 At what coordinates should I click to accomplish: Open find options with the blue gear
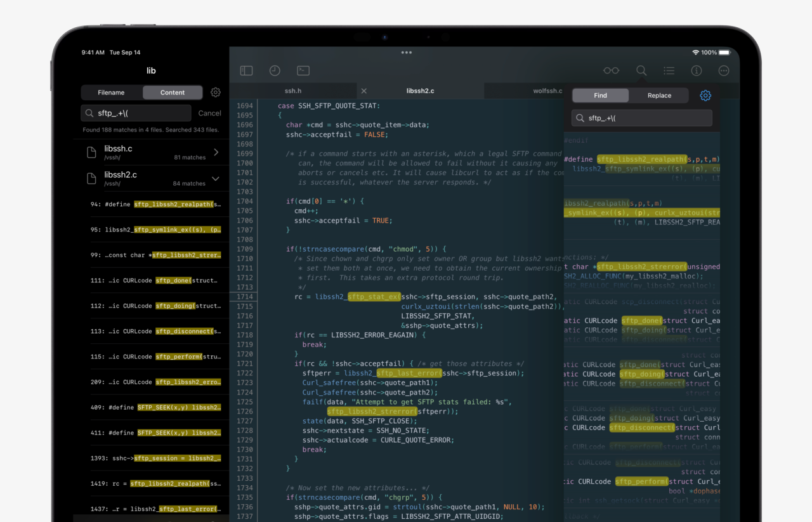[705, 95]
